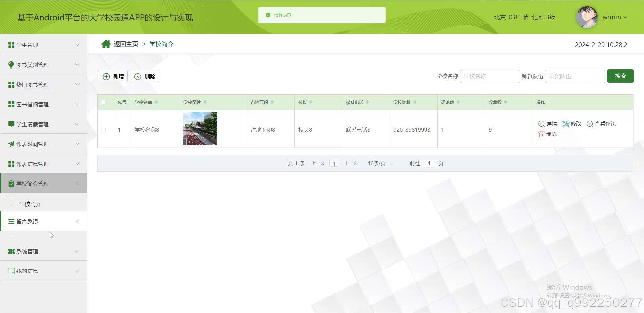The width and height of the screenshot is (644, 313).
Task: Sort by 学校图片 column arrows
Action: (205, 102)
